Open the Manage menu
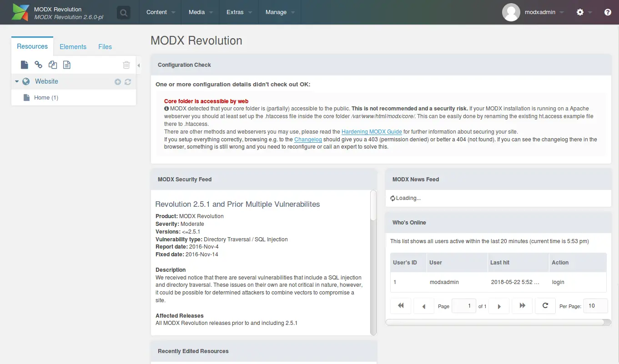 pos(280,12)
